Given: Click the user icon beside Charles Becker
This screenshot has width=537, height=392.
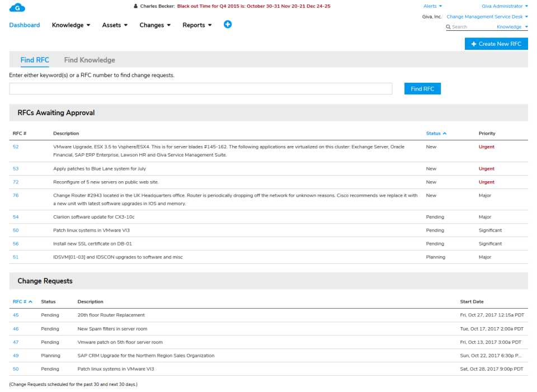Looking at the screenshot, I should [135, 6].
